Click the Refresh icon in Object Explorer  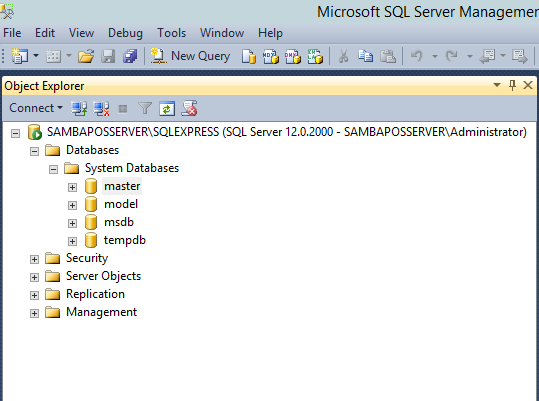(167, 109)
